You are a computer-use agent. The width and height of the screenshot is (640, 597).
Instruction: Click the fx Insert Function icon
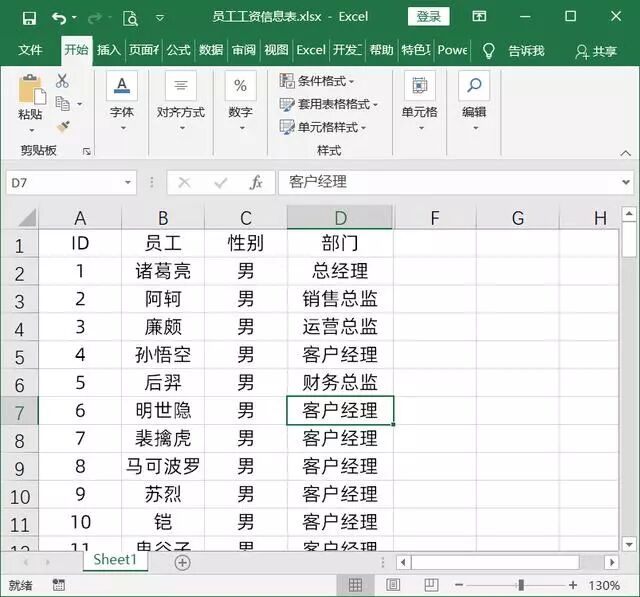point(256,182)
